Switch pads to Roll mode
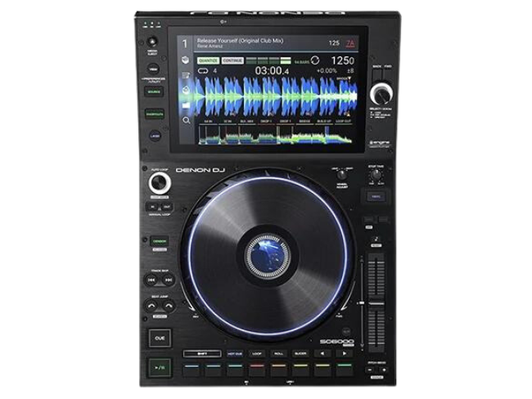532x399 pixels. [278, 353]
